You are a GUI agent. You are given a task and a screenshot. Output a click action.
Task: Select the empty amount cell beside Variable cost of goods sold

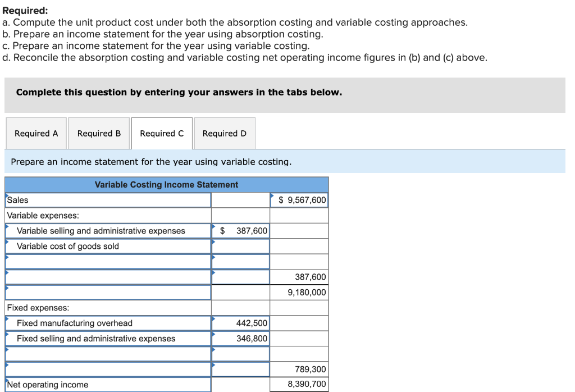point(240,245)
